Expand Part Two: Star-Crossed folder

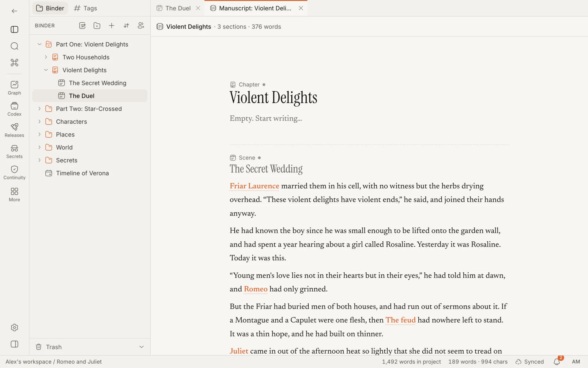(40, 109)
